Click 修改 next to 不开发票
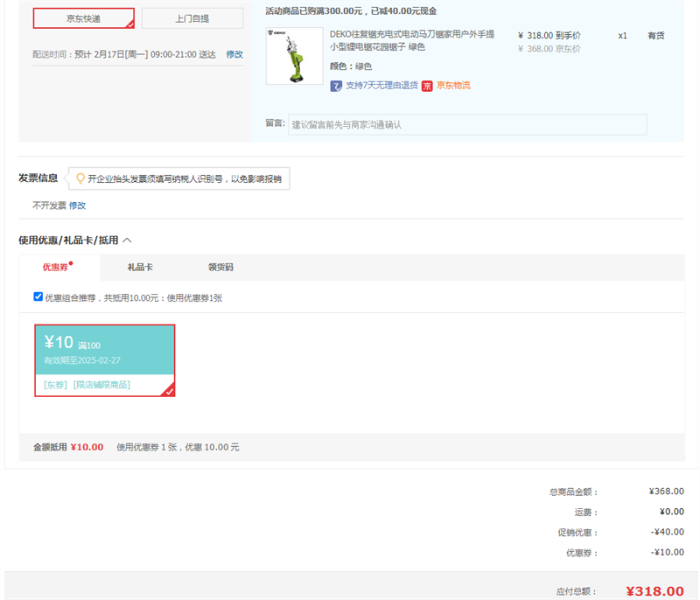700x600 pixels. pos(78,206)
